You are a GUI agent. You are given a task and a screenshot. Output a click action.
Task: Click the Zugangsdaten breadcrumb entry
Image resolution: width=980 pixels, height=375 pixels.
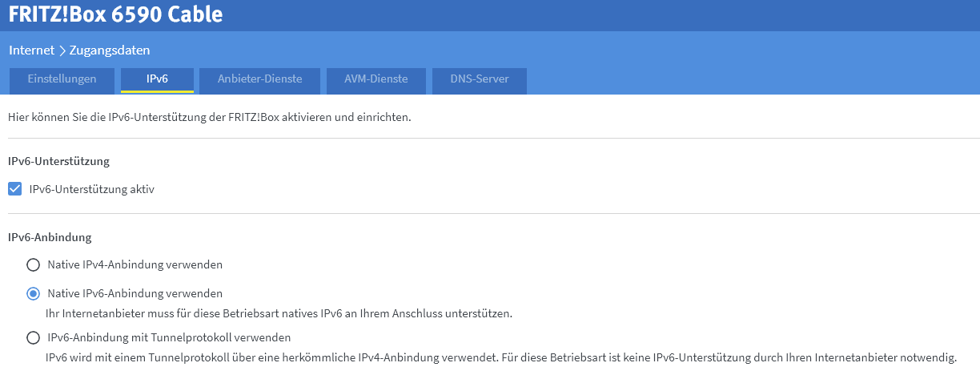(110, 50)
